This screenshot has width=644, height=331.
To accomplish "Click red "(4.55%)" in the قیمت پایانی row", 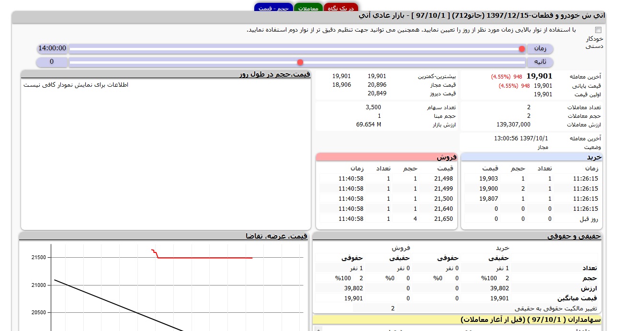I will [x=508, y=86].
